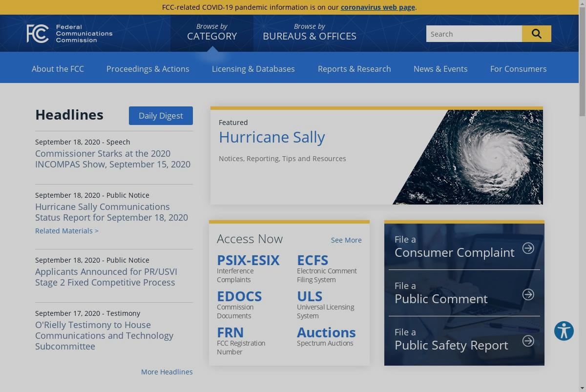This screenshot has height=392, width=586.
Task: Click "September 17, 2020 - Testimony" text
Action: pyautogui.click(x=88, y=313)
